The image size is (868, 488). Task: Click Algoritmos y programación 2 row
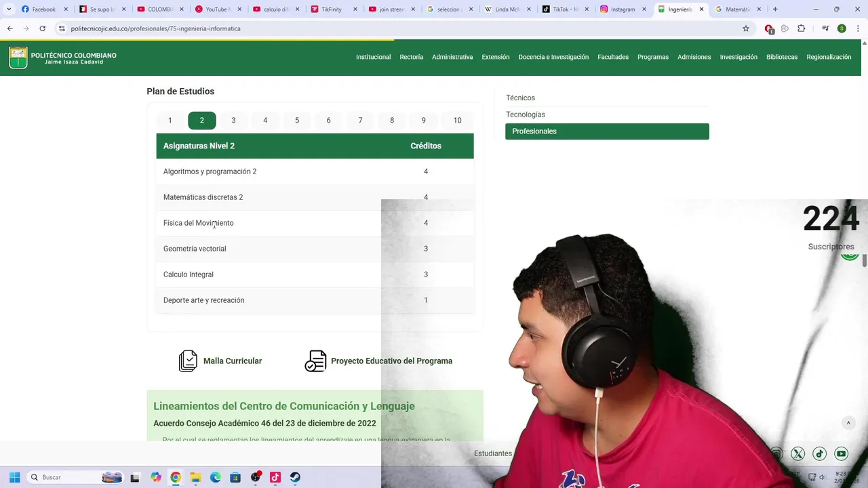[x=315, y=171]
